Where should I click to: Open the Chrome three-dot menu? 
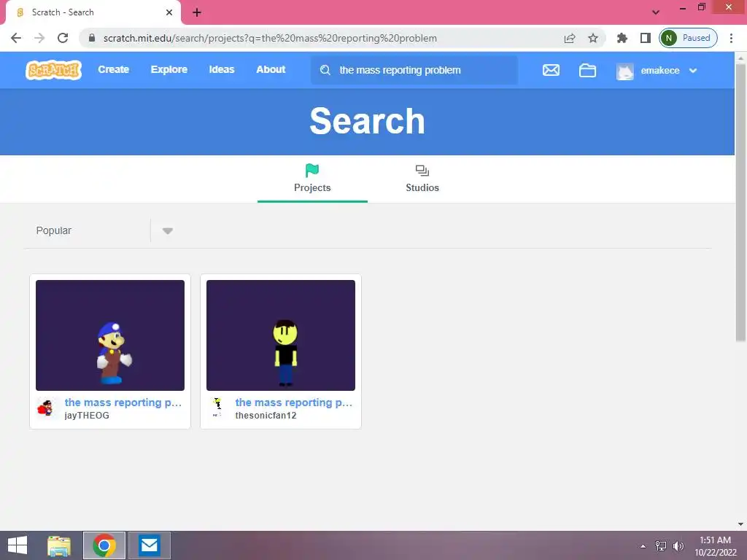[x=731, y=38]
